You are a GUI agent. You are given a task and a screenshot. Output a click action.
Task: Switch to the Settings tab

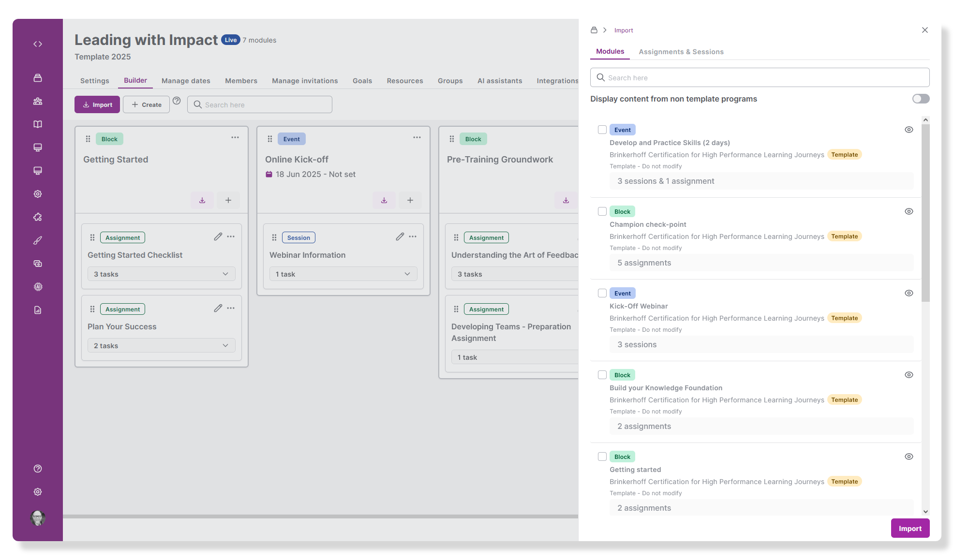coord(95,81)
